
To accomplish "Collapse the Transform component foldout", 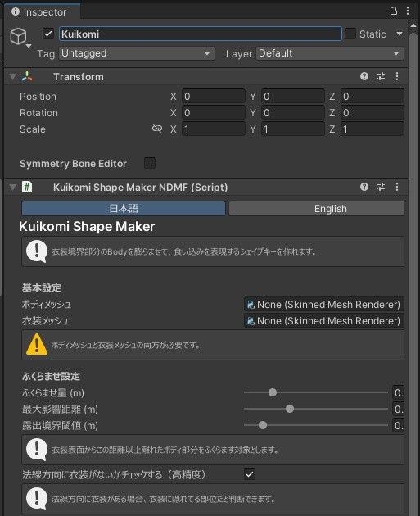I will tap(12, 77).
